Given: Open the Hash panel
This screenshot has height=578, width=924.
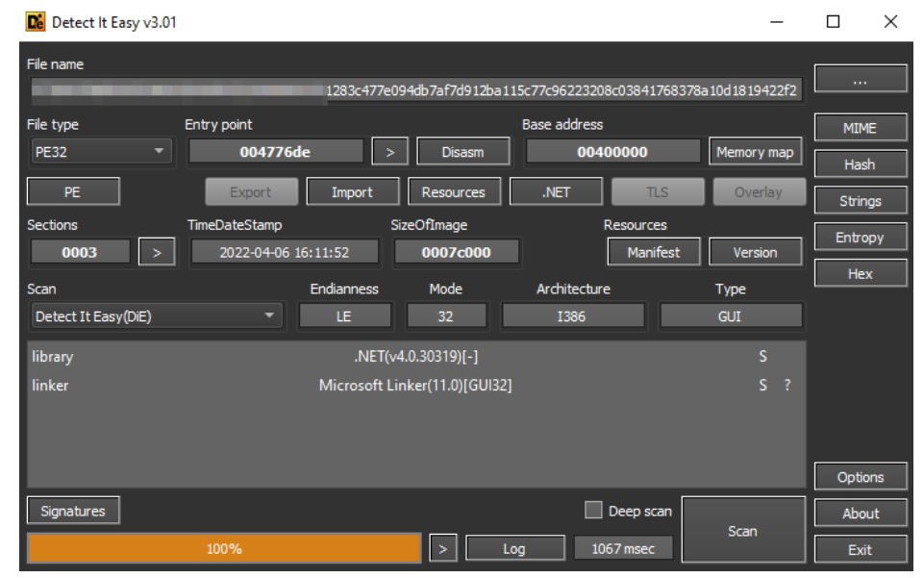Looking at the screenshot, I should [860, 164].
